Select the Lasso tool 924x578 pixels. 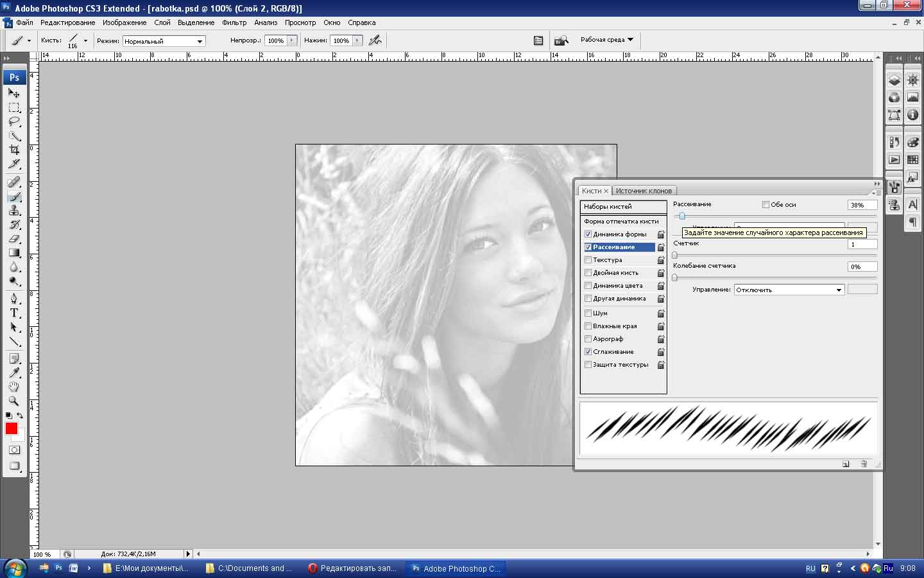click(x=13, y=121)
